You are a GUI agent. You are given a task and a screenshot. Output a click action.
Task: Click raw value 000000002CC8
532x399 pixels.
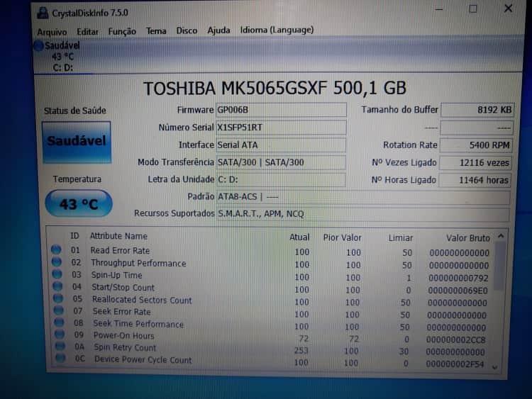(x=456, y=339)
